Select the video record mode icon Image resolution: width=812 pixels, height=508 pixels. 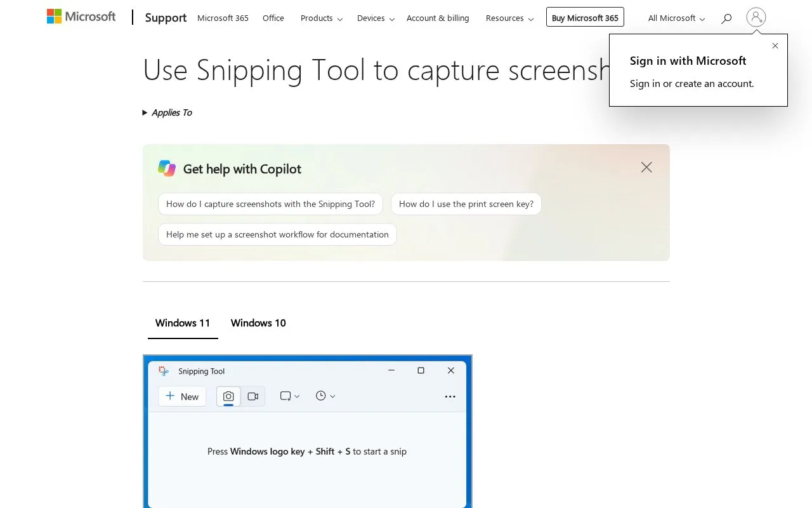pos(253,396)
